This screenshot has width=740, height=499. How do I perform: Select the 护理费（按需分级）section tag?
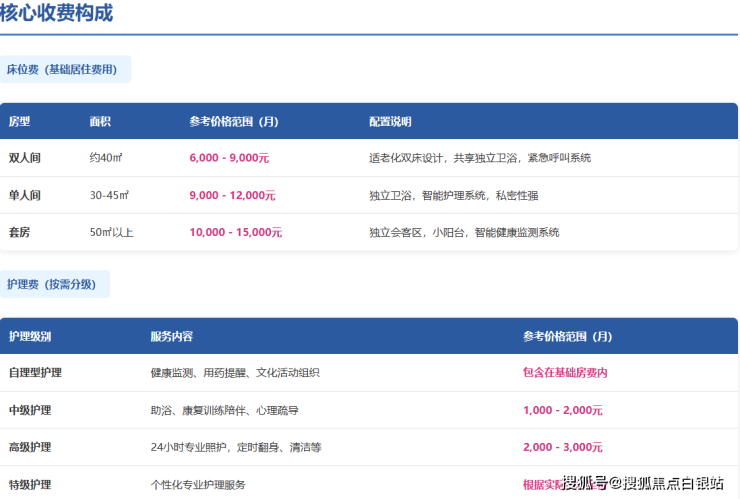point(52,284)
